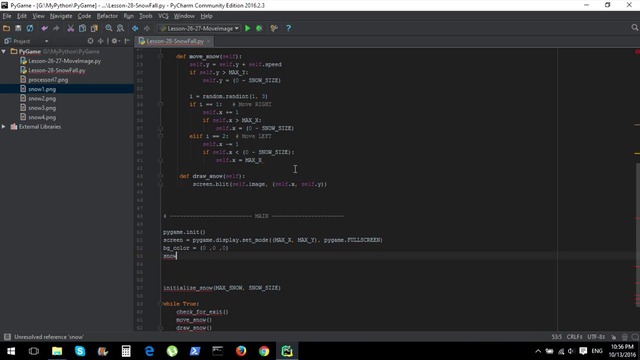Image resolution: width=640 pixels, height=360 pixels.
Task: Select processor7.png in project tree
Action: [48, 80]
